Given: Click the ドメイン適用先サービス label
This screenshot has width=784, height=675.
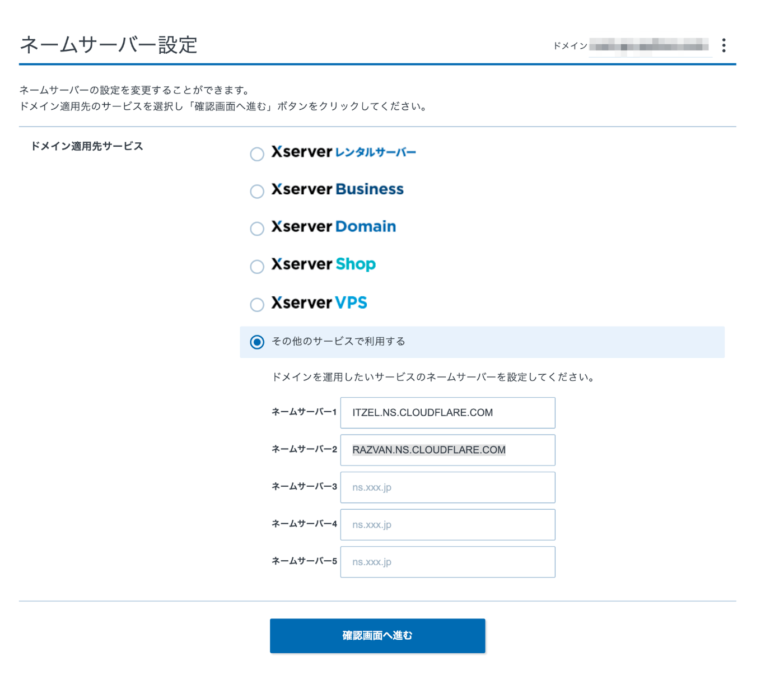Looking at the screenshot, I should coord(87,146).
